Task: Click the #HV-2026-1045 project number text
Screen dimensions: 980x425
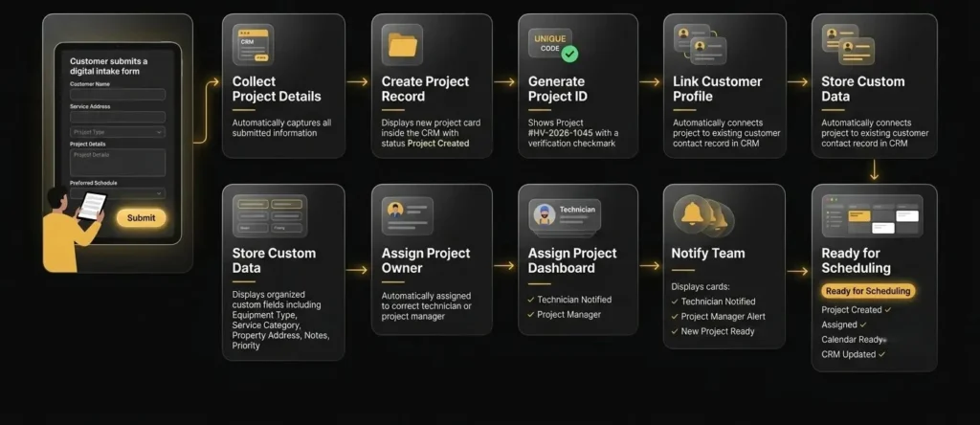Action: (x=561, y=133)
